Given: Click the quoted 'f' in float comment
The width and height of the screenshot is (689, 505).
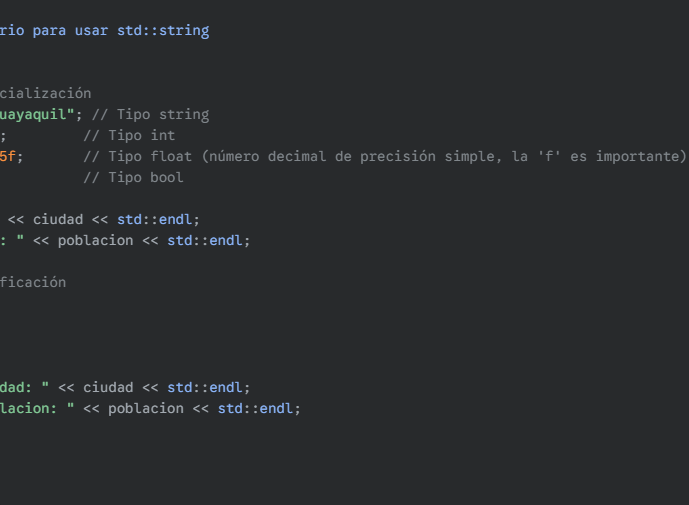Looking at the screenshot, I should coord(549,156).
